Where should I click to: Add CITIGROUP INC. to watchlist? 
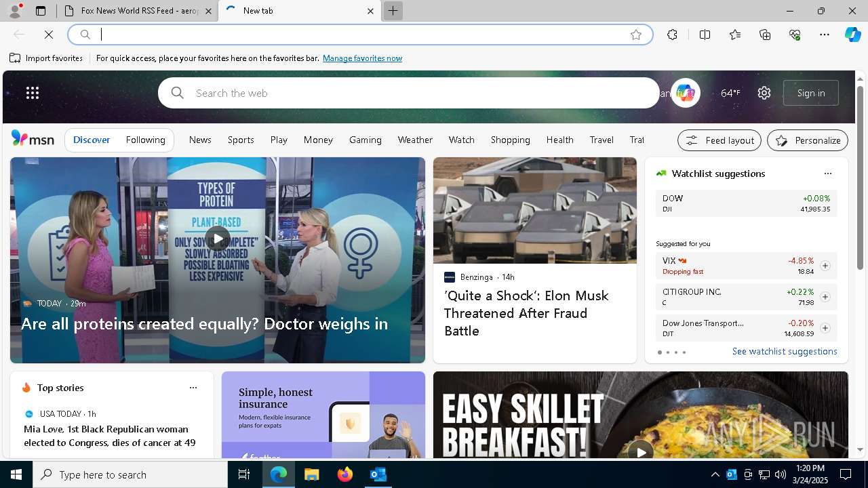point(825,297)
